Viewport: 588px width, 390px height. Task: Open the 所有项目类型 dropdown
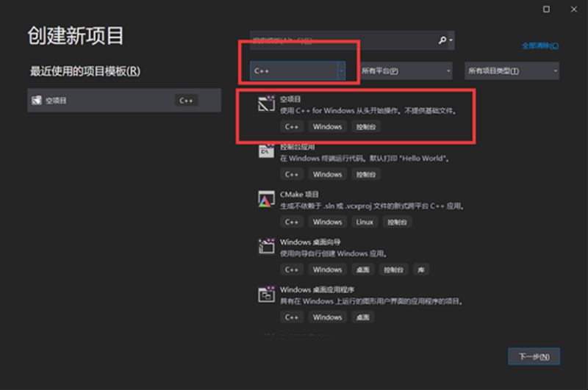click(x=512, y=71)
